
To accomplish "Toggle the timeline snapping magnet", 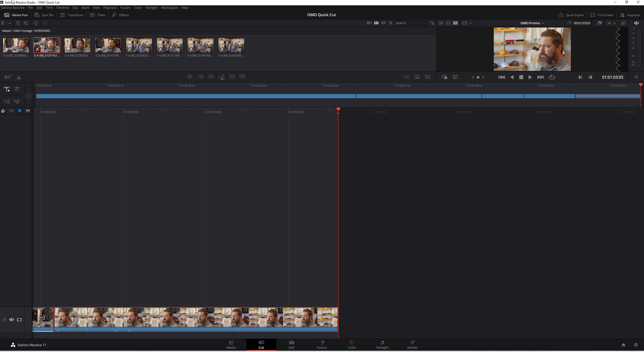I will [x=3, y=111].
